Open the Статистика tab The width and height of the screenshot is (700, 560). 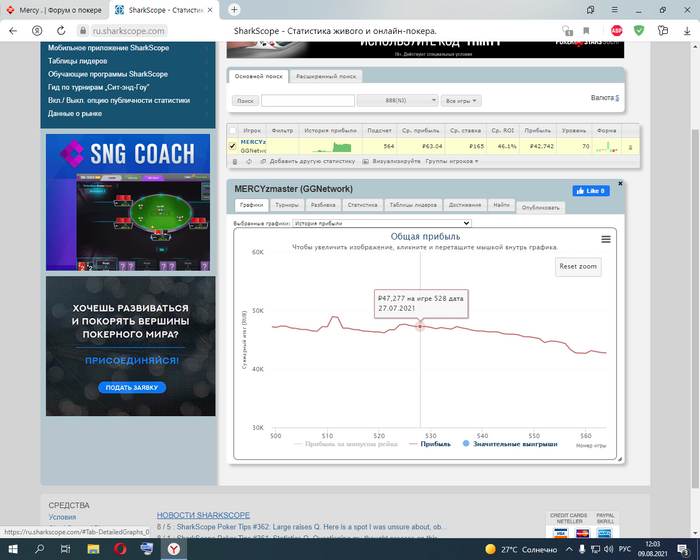[x=362, y=205]
